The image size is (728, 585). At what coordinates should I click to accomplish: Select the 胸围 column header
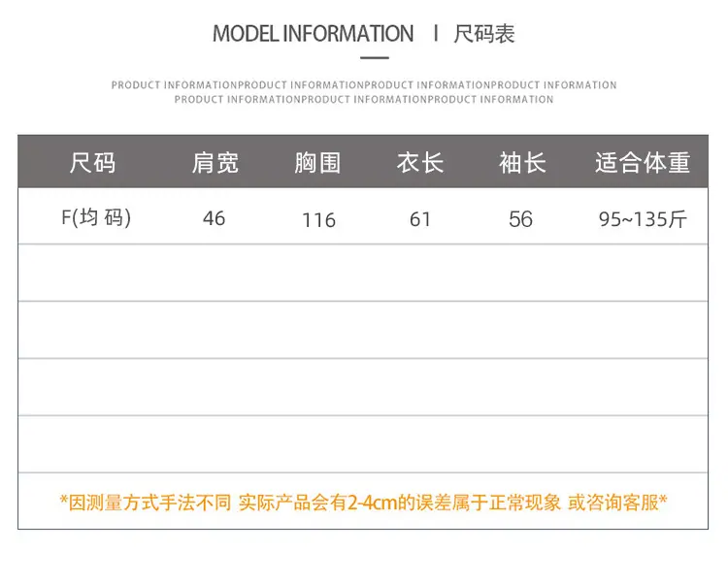point(318,163)
